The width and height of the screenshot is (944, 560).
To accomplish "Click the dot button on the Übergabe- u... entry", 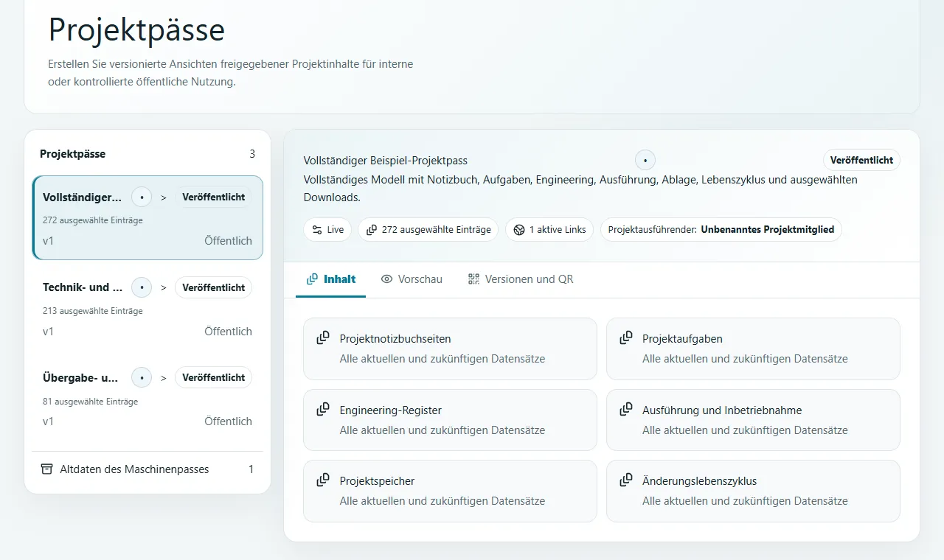I will 142,378.
